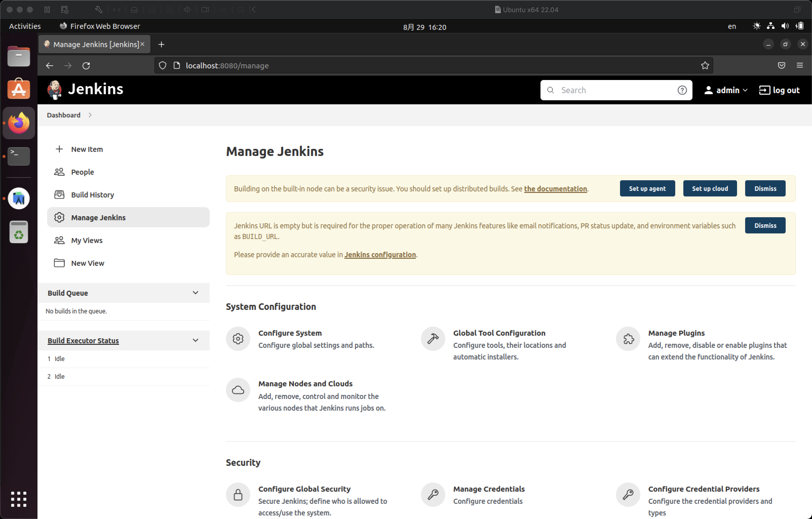The image size is (812, 519).
Task: Open the Firefox Web Browser app menu
Action: pyautogui.click(x=100, y=26)
